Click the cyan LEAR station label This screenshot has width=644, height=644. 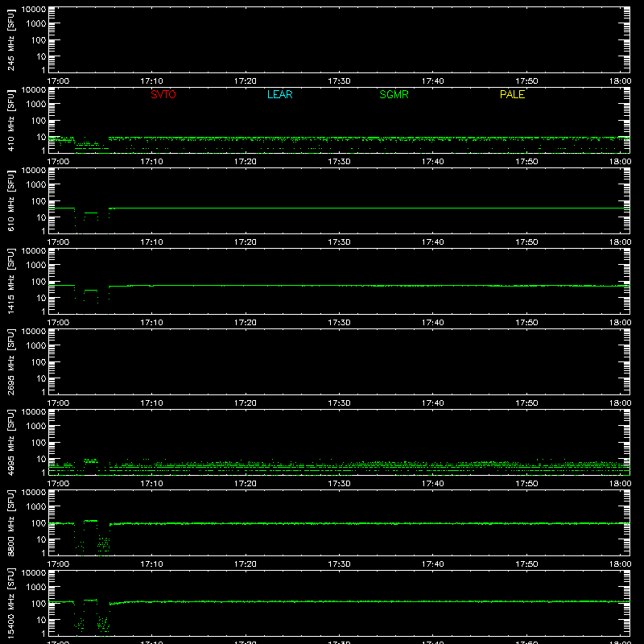tap(279, 94)
